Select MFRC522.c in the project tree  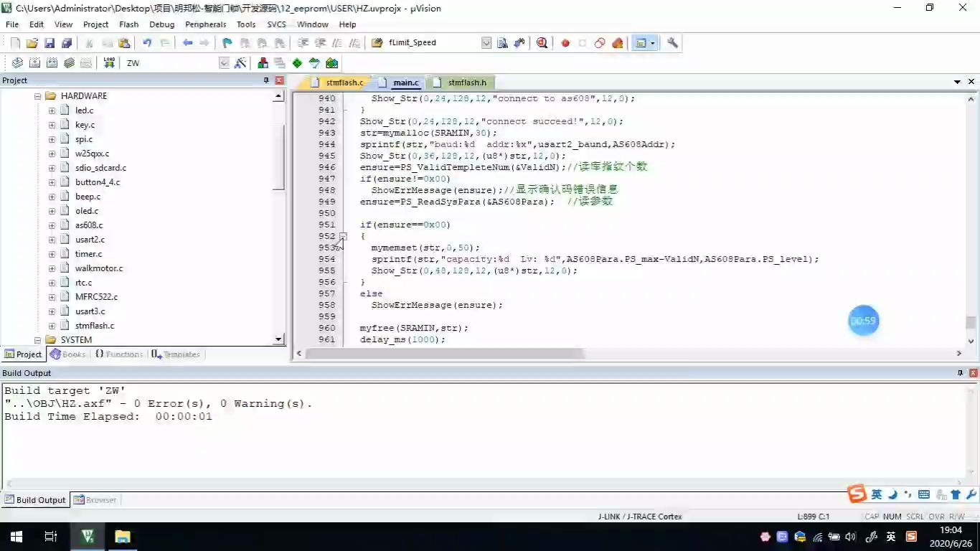click(96, 297)
